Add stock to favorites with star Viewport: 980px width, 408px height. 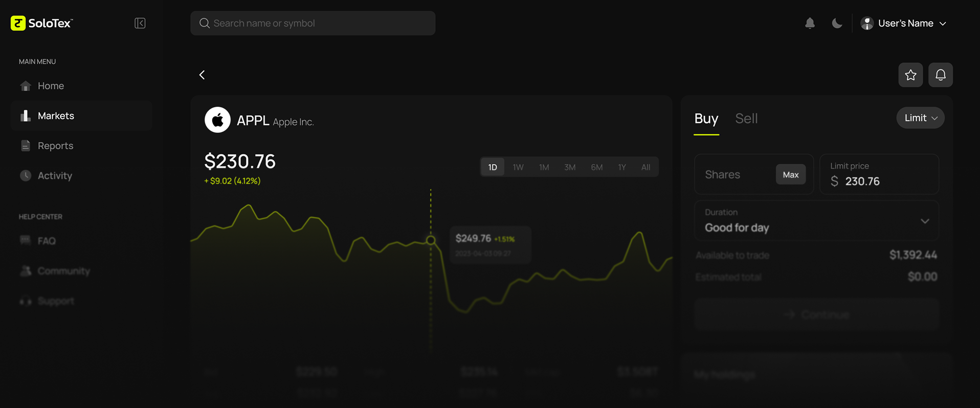point(910,75)
